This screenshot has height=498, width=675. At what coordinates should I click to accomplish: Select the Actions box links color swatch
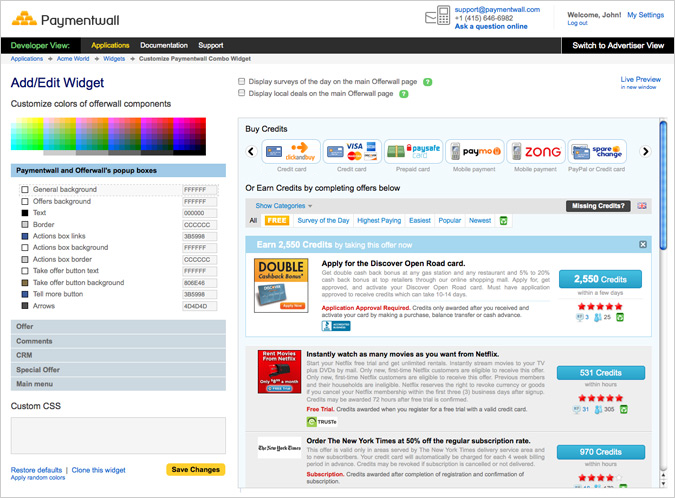click(x=25, y=236)
